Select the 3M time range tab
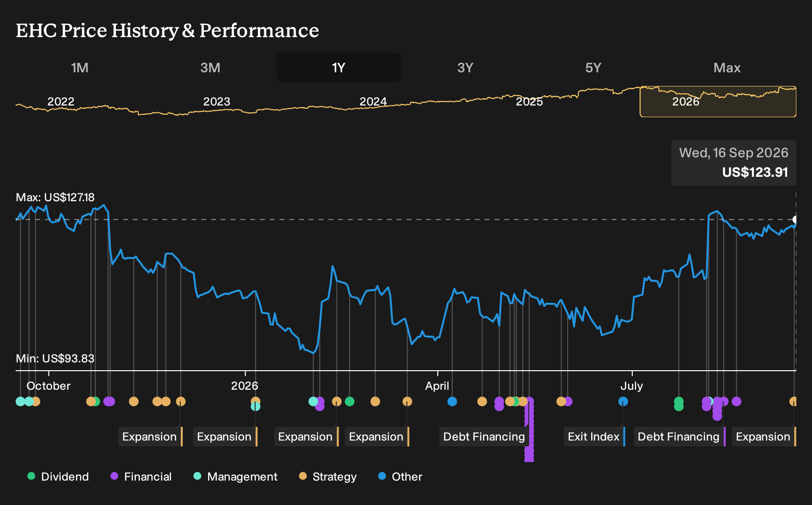Viewport: 812px width, 505px height. coord(210,67)
